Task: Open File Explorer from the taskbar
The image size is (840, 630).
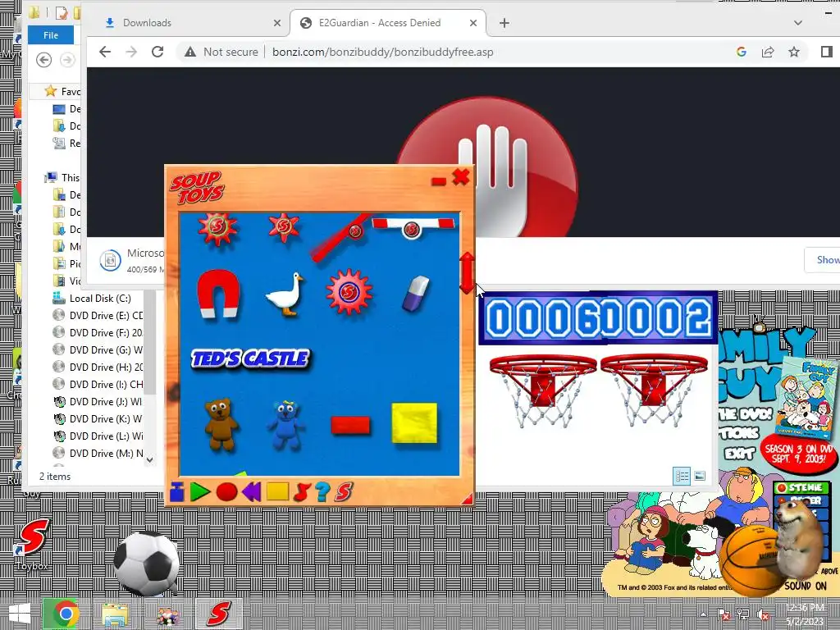Action: (115, 614)
